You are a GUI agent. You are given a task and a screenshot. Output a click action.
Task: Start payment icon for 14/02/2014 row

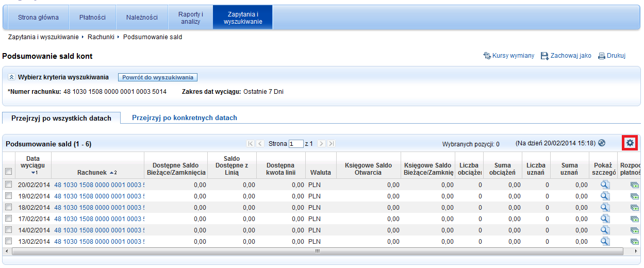(634, 230)
